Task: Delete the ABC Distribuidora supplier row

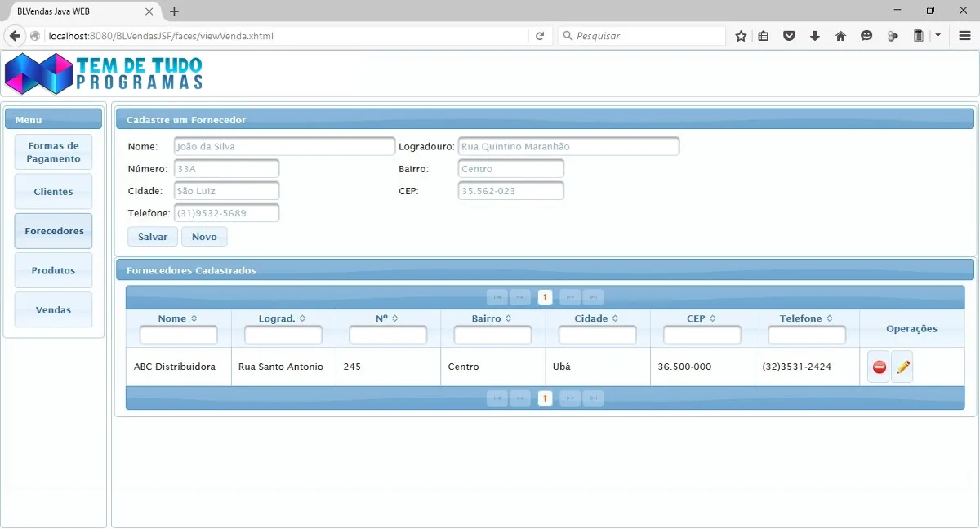Action: click(880, 367)
